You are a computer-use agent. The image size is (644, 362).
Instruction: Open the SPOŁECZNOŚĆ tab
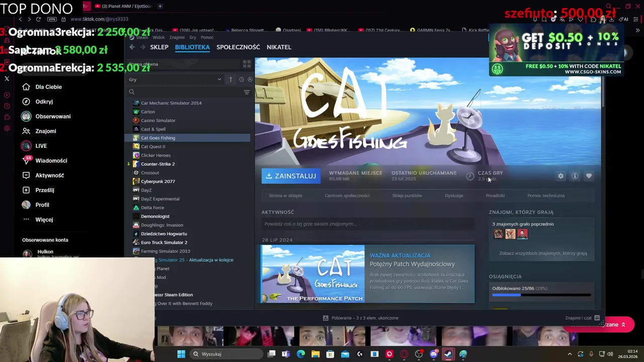238,47
